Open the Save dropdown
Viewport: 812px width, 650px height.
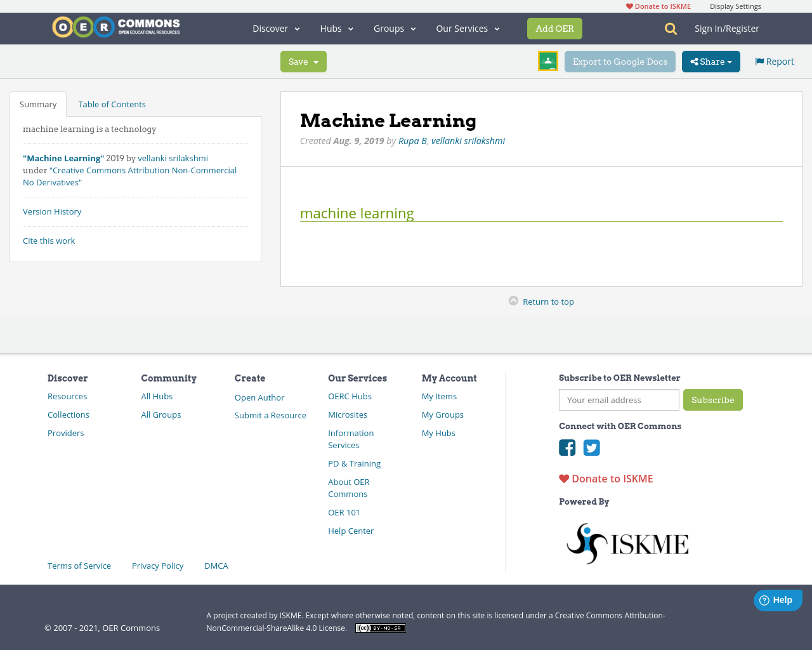click(303, 62)
